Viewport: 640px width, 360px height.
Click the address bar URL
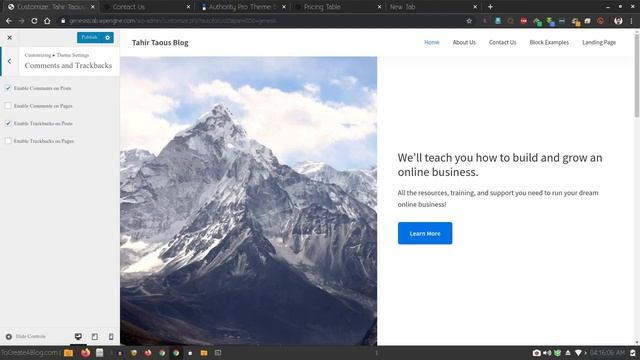coord(173,21)
